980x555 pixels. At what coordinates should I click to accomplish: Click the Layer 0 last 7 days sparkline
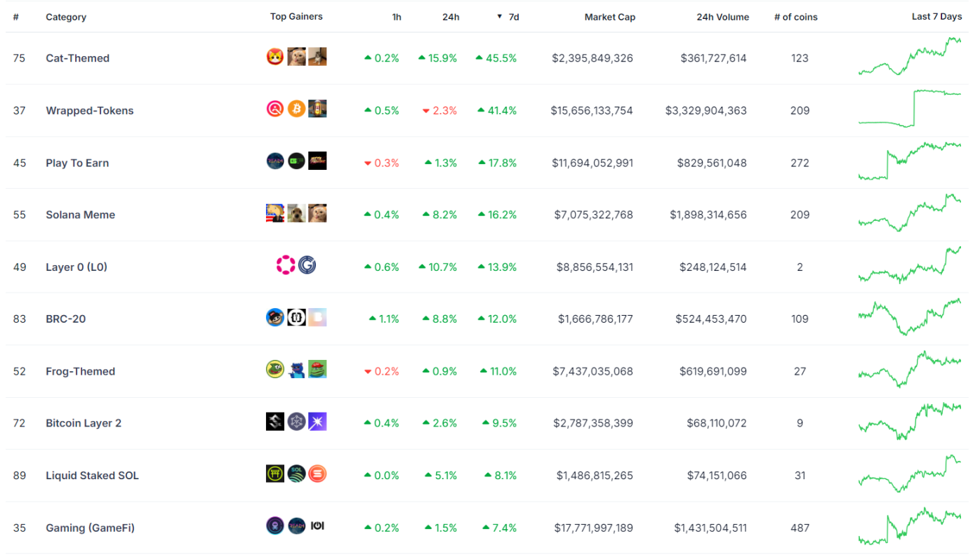coord(910,265)
